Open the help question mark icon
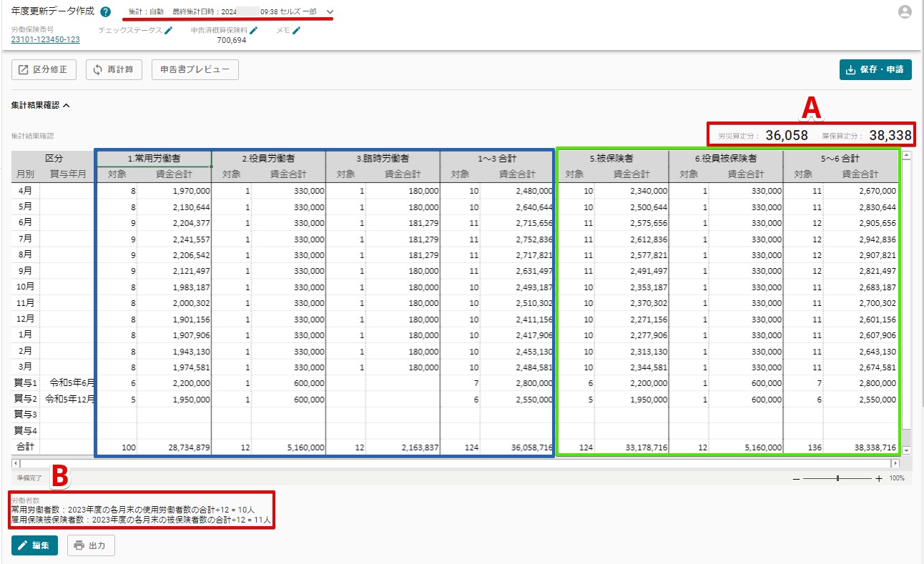The width and height of the screenshot is (924, 564). [106, 12]
